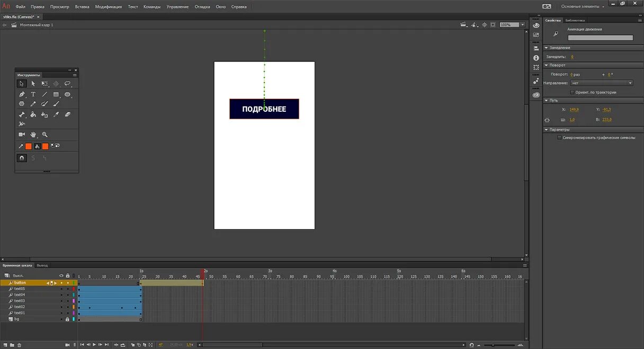Toggle the width-height link constraint
The image size is (644, 349).
click(548, 120)
